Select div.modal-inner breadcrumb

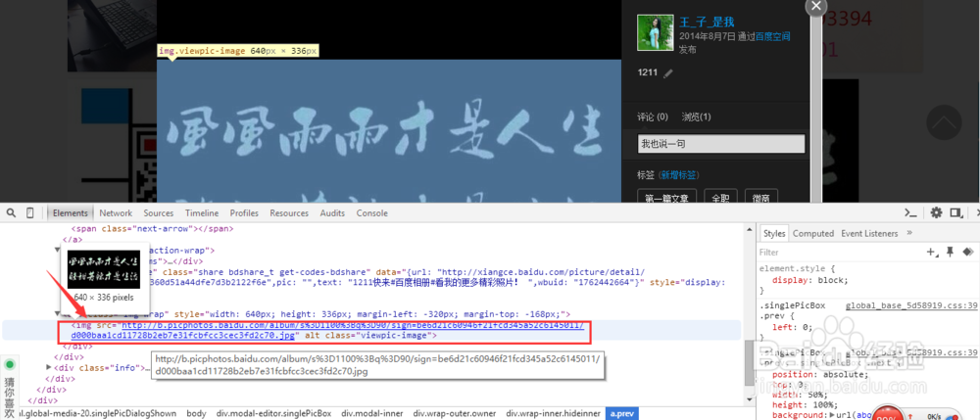tap(373, 413)
